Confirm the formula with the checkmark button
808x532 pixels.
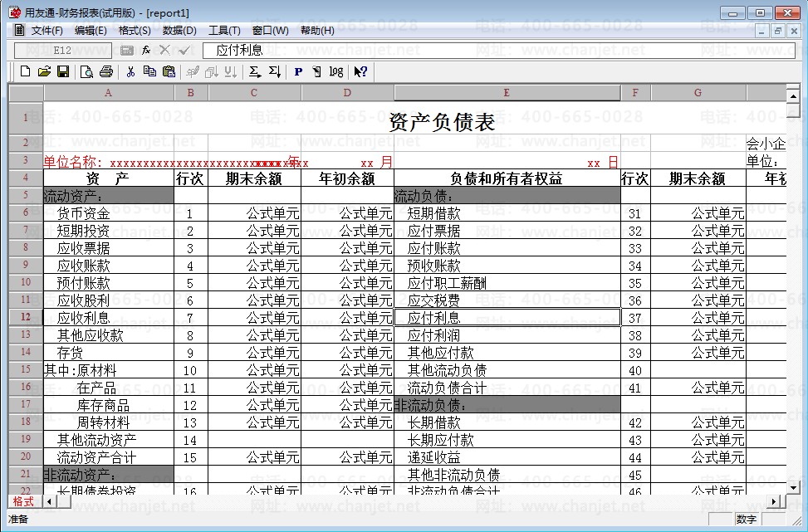(184, 51)
